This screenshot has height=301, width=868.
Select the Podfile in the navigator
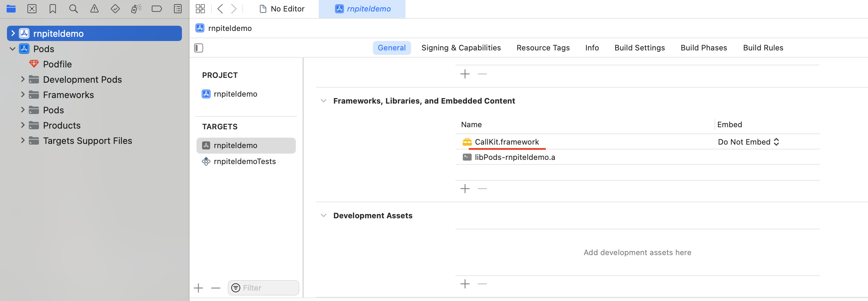57,64
